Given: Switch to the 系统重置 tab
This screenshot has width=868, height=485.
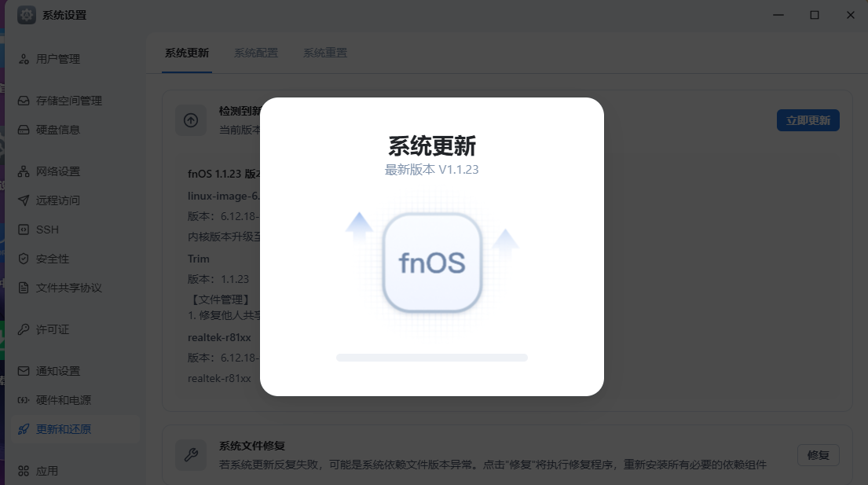Looking at the screenshot, I should (325, 53).
